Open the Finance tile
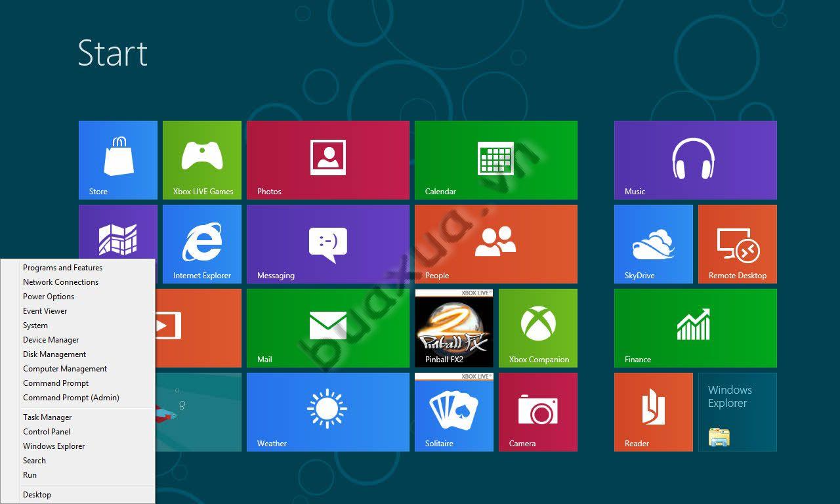Screen dimensions: 840x504 [x=696, y=328]
